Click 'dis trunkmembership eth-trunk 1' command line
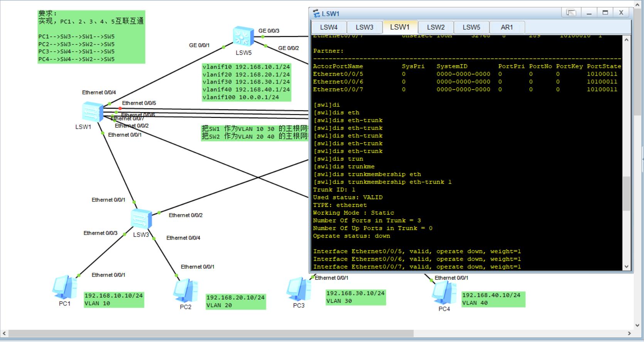The width and height of the screenshot is (644, 342). click(382, 182)
